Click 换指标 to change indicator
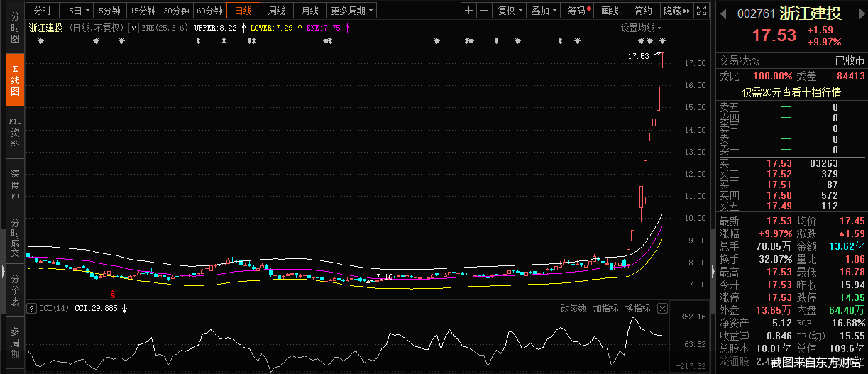Viewport: 868px width, 374px height. pyautogui.click(x=637, y=308)
